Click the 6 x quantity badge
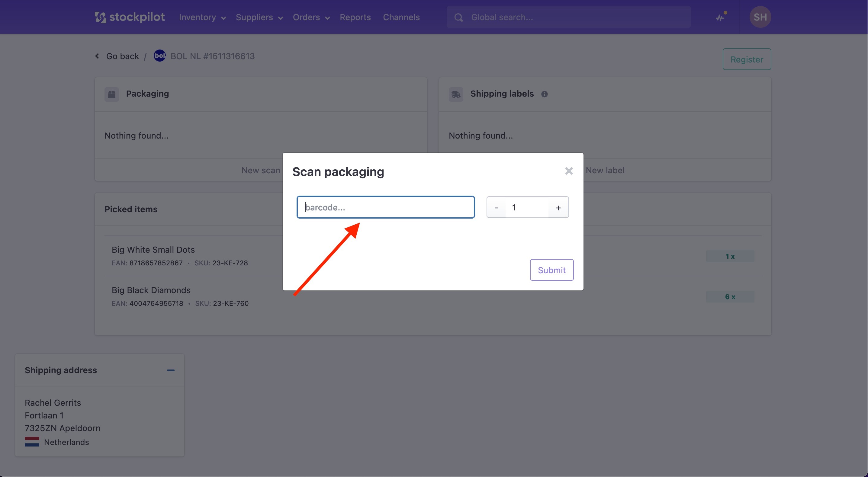 (730, 297)
